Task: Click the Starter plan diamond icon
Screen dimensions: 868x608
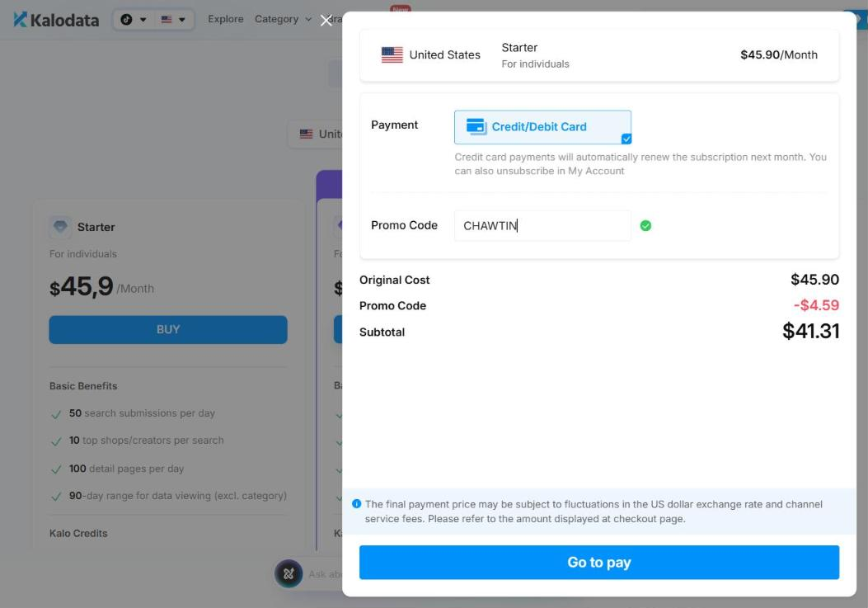Action: click(60, 227)
